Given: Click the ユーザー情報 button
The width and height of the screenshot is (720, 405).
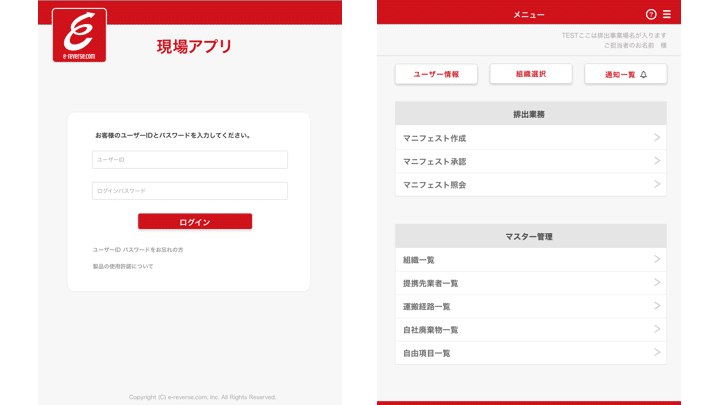Looking at the screenshot, I should pos(436,74).
